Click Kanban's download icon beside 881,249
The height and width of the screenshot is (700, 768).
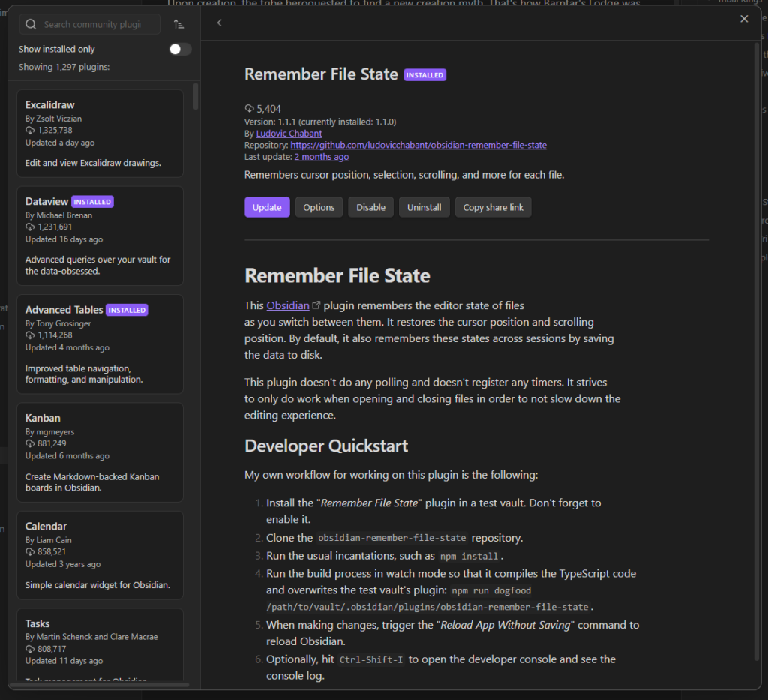click(x=30, y=443)
